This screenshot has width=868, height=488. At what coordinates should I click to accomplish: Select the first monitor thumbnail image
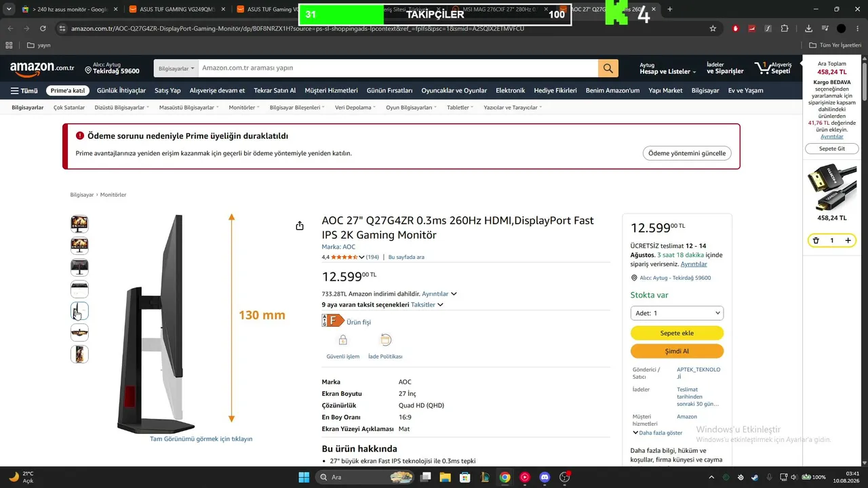coord(79,224)
